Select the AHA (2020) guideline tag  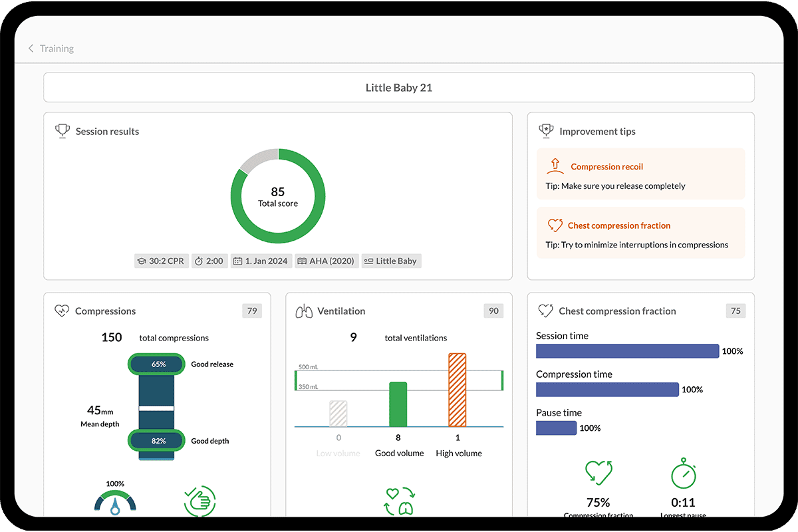[326, 261]
